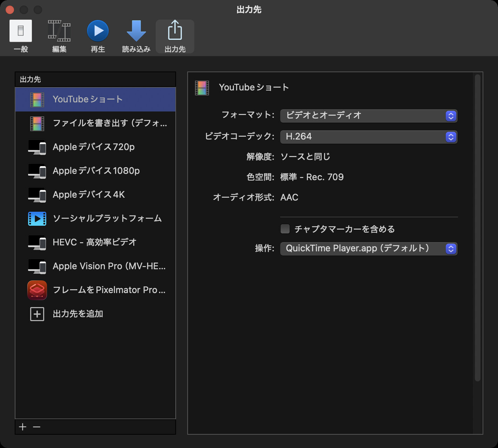
Task: Click the Pixelmator Pro app icon
Action: pos(37,290)
